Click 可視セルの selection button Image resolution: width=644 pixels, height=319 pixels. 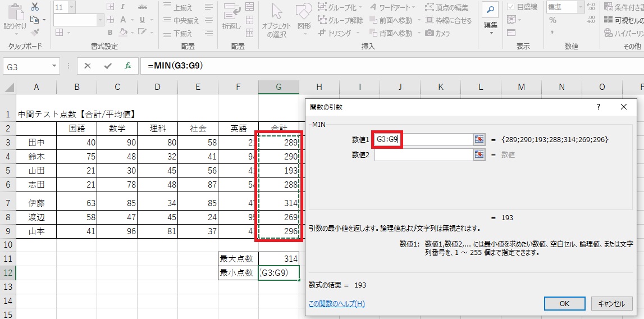pos(623,20)
